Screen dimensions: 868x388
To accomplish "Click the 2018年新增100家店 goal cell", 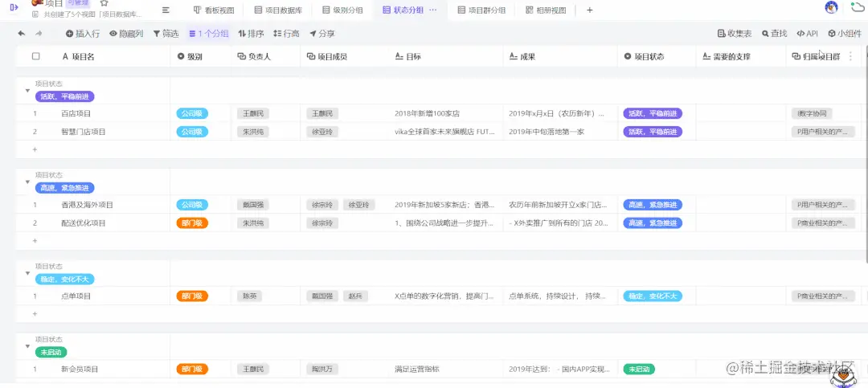I will pyautogui.click(x=428, y=113).
